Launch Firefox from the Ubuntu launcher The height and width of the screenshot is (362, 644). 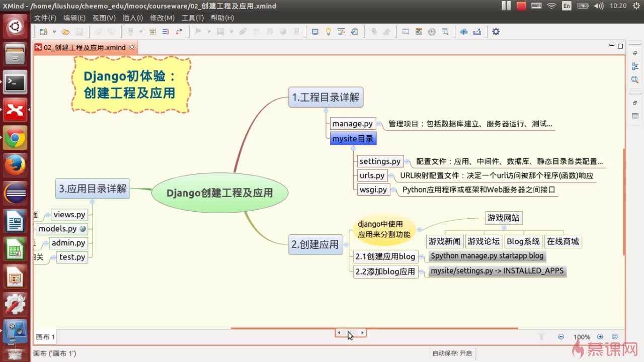(15, 165)
